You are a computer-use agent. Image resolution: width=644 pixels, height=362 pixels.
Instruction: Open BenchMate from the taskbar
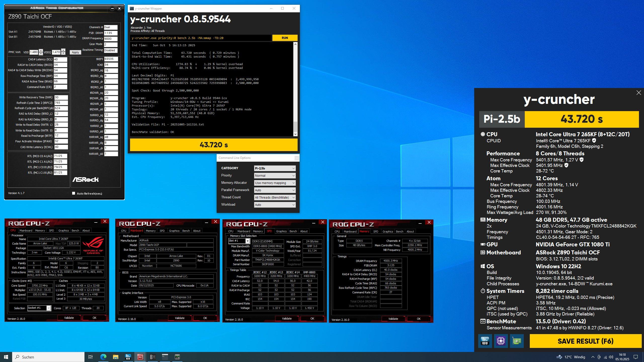tap(152, 357)
